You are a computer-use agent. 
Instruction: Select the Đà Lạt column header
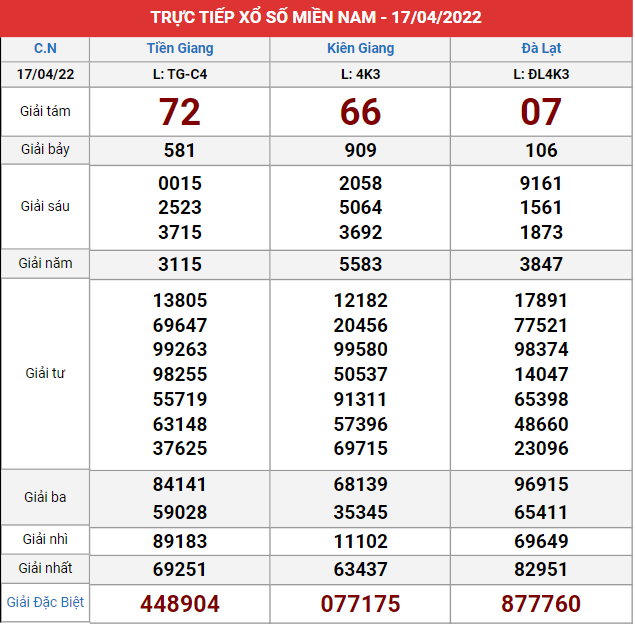tap(541, 48)
